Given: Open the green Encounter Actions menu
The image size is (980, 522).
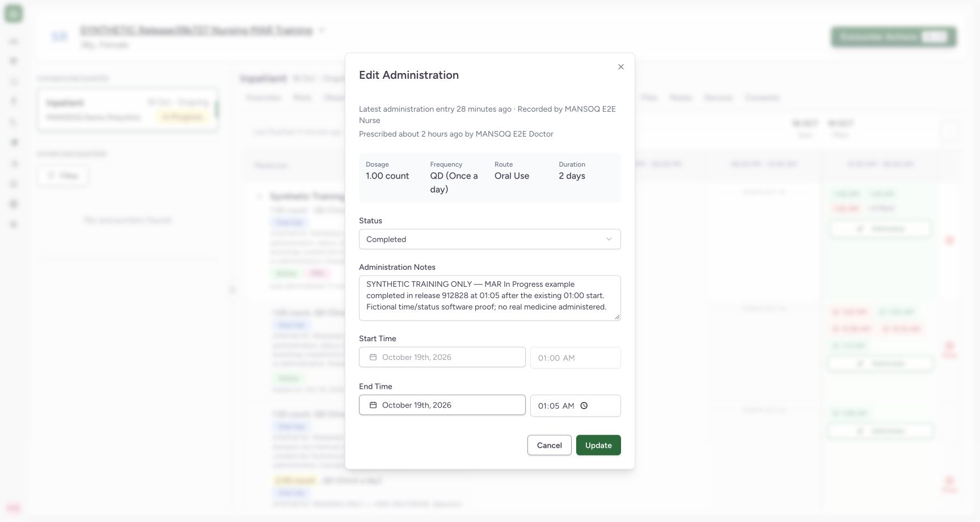Looking at the screenshot, I should coord(894,37).
